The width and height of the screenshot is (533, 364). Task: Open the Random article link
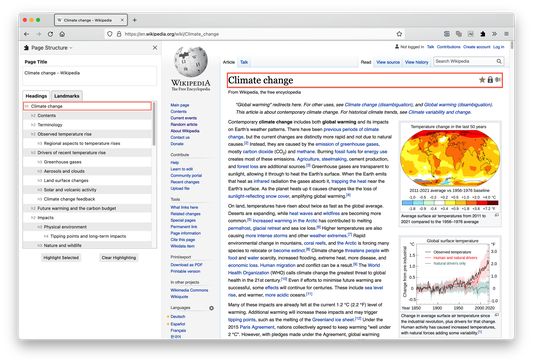184,124
